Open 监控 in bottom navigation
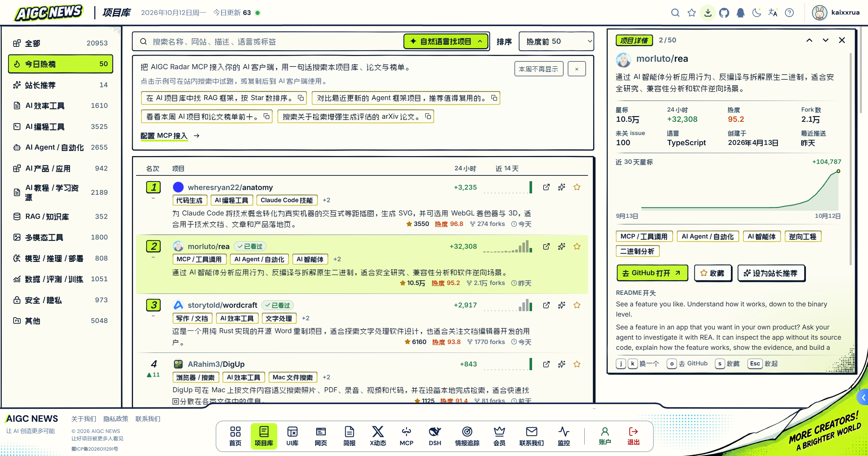The image size is (868, 456). [564, 436]
